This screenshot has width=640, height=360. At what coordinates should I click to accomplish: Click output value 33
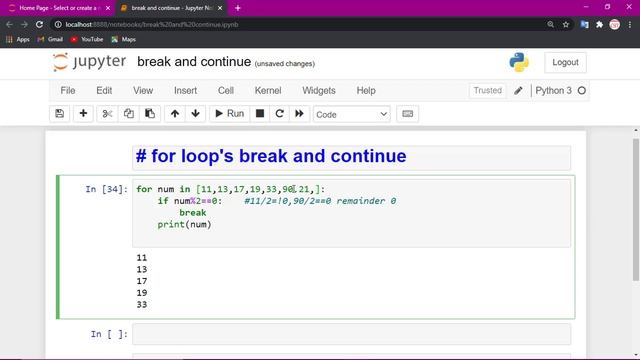point(142,304)
